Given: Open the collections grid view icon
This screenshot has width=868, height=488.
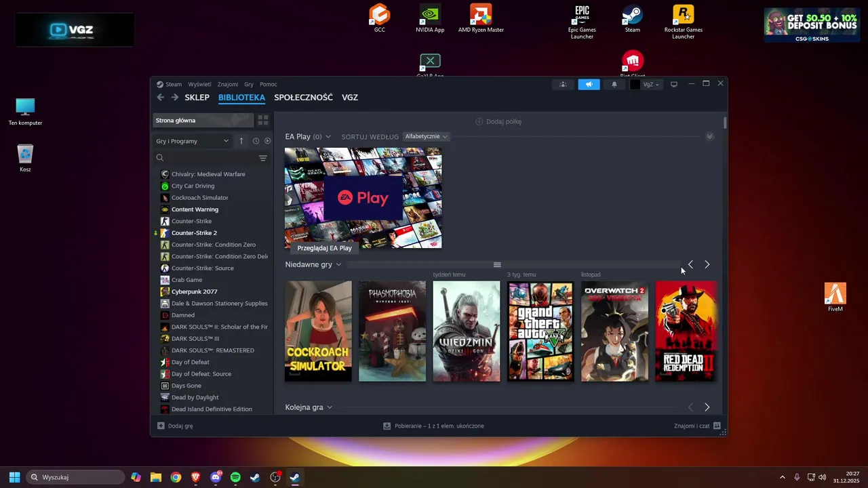Looking at the screenshot, I should click(263, 121).
